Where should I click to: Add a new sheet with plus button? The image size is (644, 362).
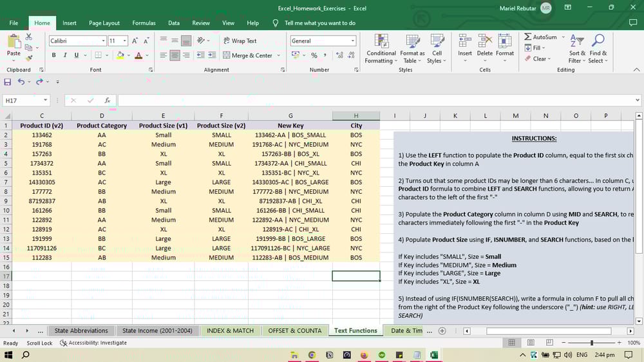click(442, 331)
